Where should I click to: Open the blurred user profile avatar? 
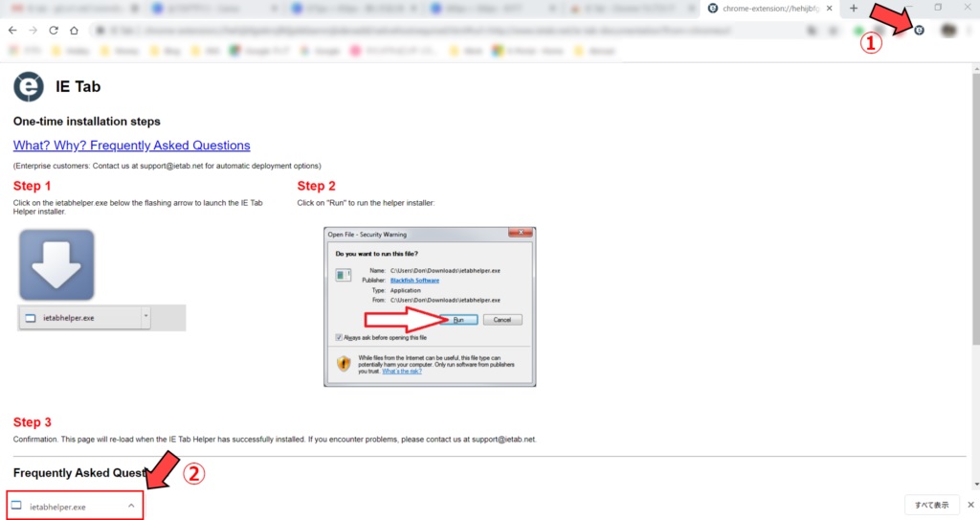point(948,30)
